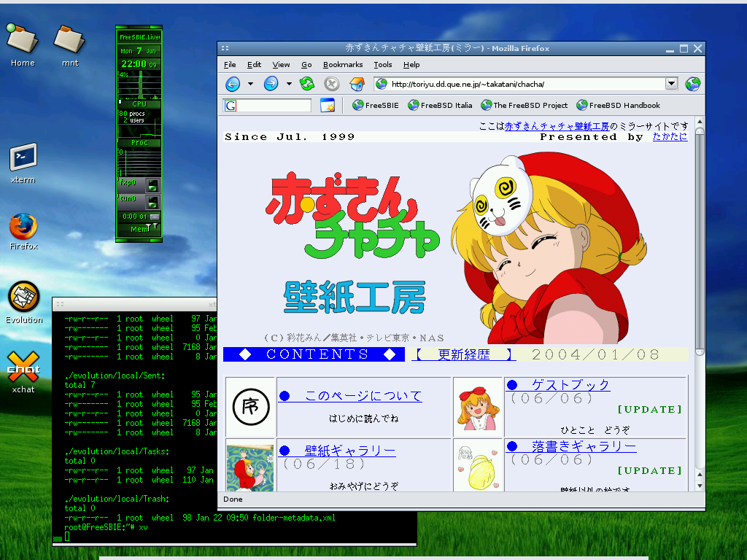The width and height of the screenshot is (747, 560).
Task: Open the Go menu in Firefox
Action: tap(306, 65)
